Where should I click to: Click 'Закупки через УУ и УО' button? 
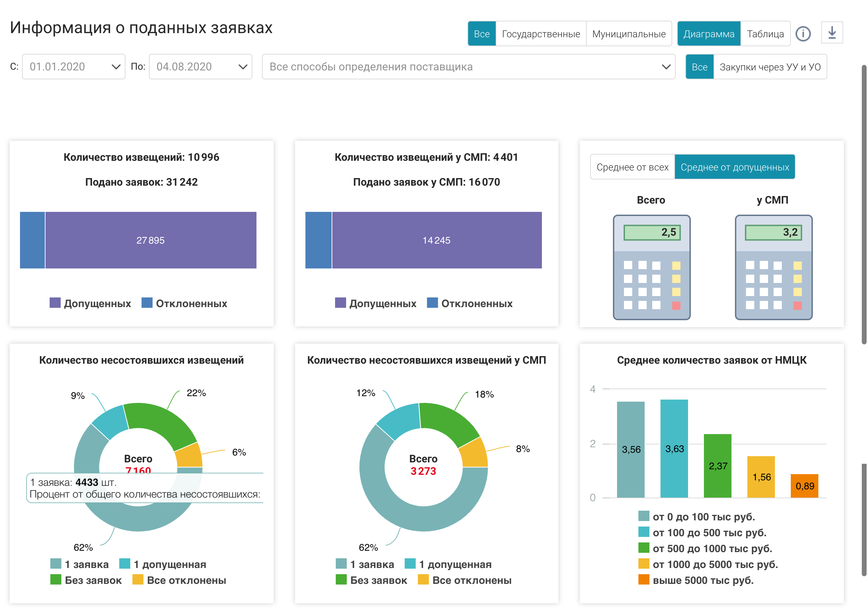pyautogui.click(x=770, y=67)
